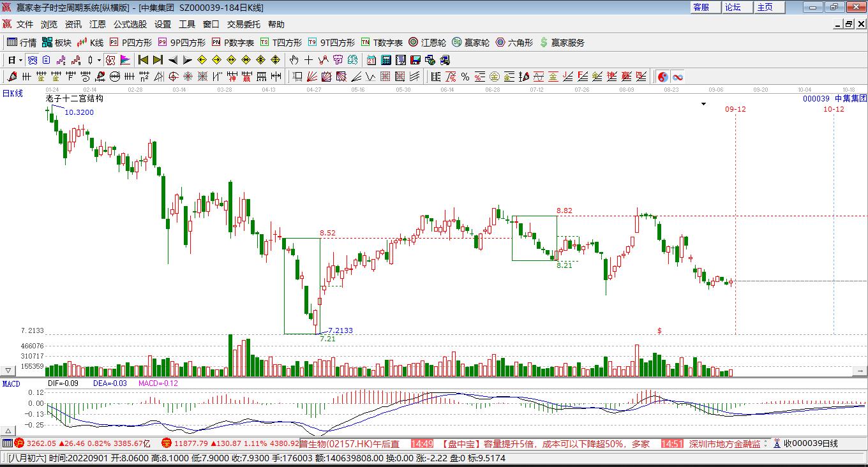Click the 收000039日线 status entry
This screenshot has height=467, width=868.
click(x=811, y=443)
